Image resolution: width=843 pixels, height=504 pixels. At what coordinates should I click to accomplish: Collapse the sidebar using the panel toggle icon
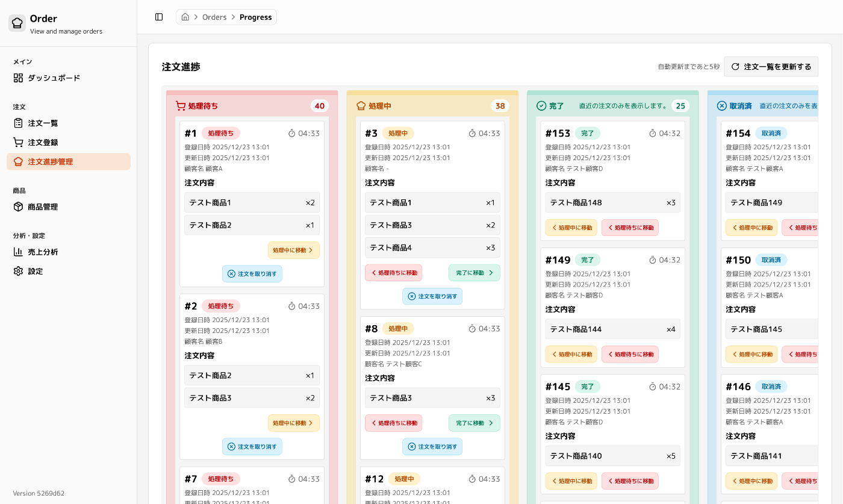click(159, 17)
